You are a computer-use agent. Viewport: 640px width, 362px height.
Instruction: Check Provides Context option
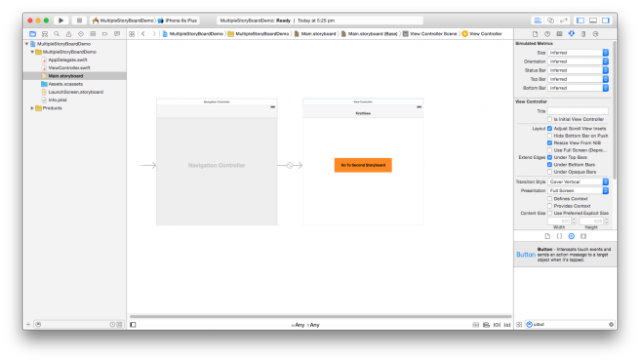(550, 206)
